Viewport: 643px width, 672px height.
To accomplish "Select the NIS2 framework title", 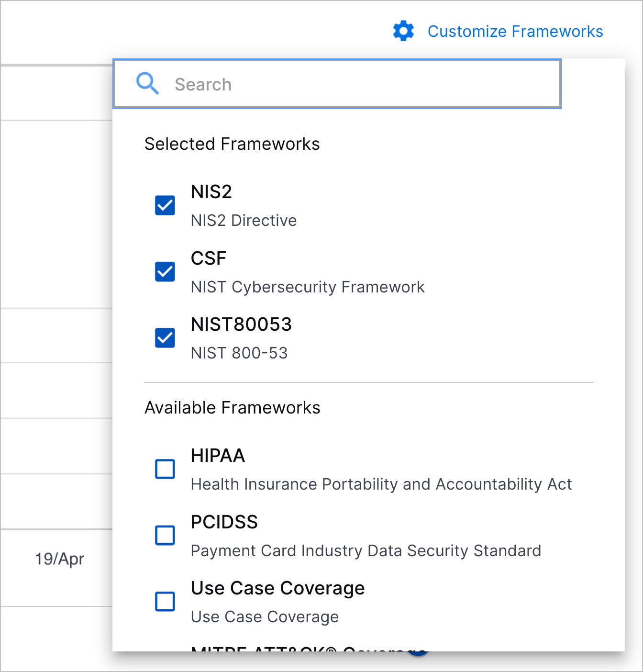I will 211,192.
